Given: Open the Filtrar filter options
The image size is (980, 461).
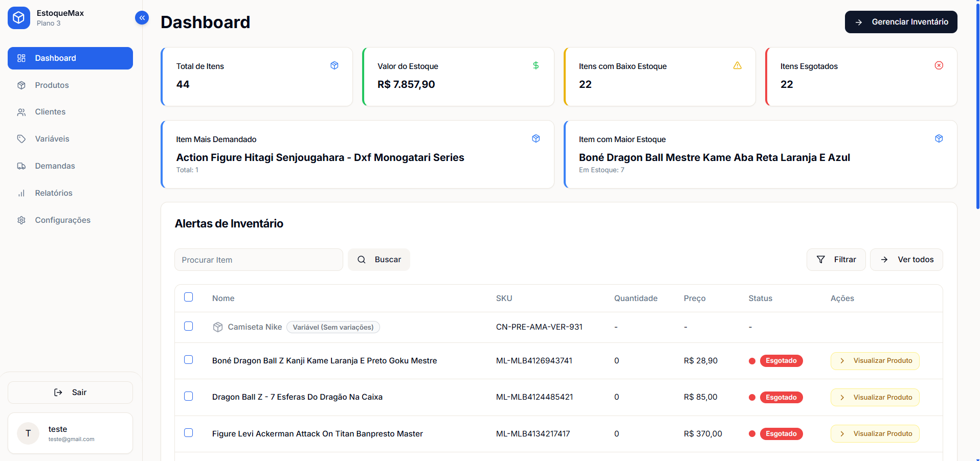Looking at the screenshot, I should tap(836, 260).
